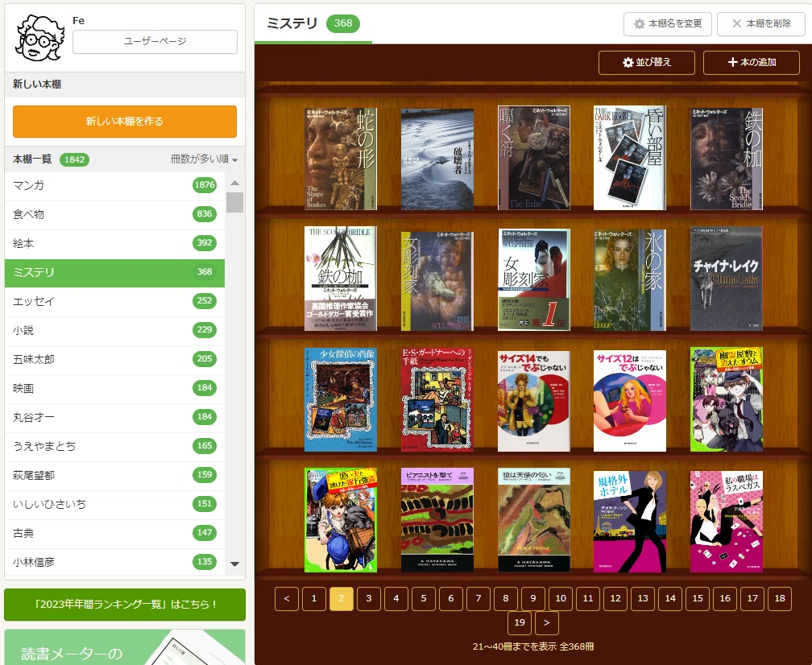Image resolution: width=812 pixels, height=665 pixels.
Task: Open book cover サイズ12はでぶじゃない
Action: (x=630, y=401)
